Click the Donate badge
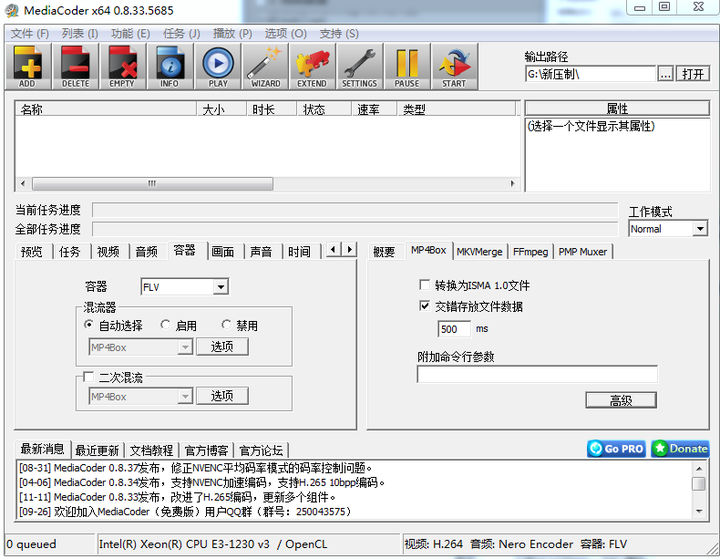 680,449
